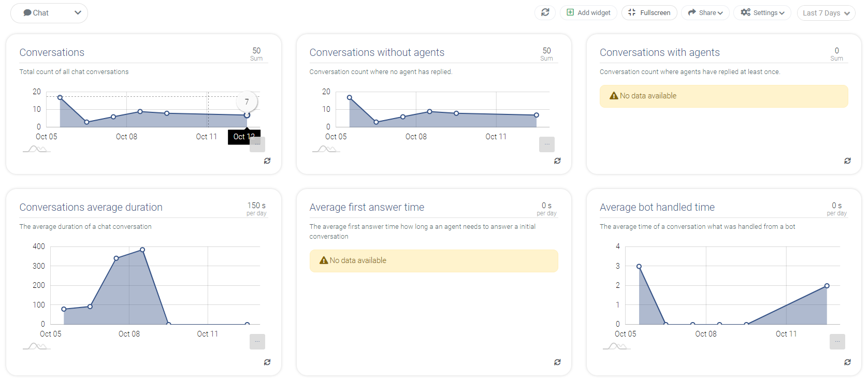Open the Last 7 Days range dropdown
Image resolution: width=868 pixels, height=379 pixels.
click(826, 13)
